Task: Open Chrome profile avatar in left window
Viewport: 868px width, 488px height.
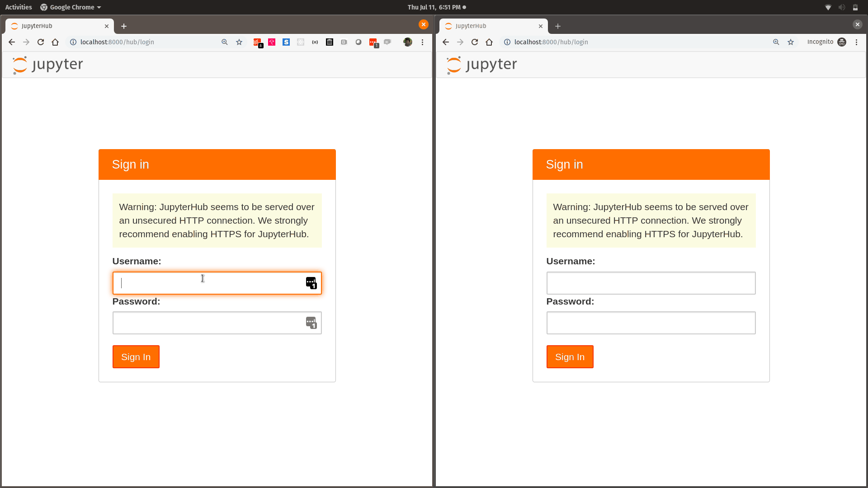Action: pos(408,42)
